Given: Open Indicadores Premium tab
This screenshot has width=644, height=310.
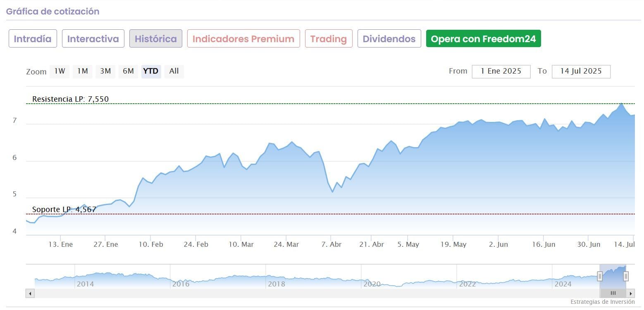Looking at the screenshot, I should click(x=243, y=39).
